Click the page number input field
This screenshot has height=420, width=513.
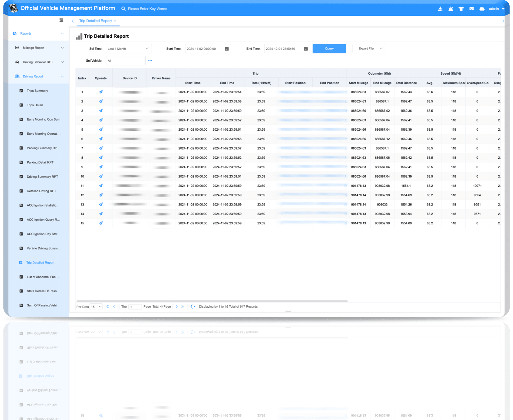135,307
